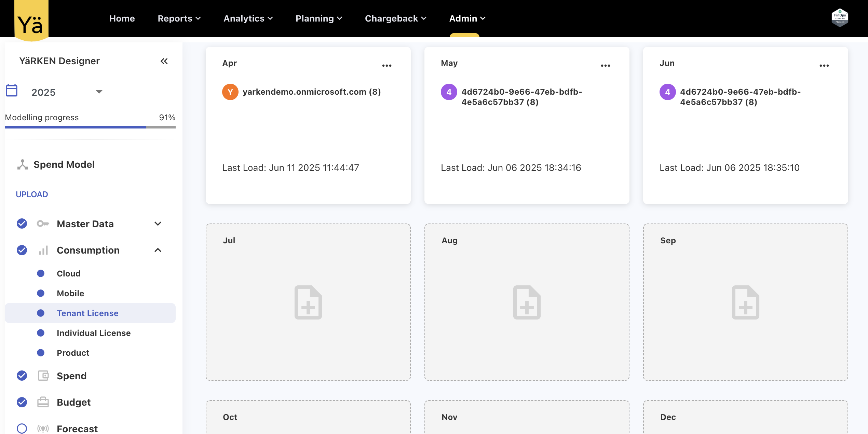The image size is (868, 434).
Task: Click the FinOps certified badge icon
Action: pos(840,17)
